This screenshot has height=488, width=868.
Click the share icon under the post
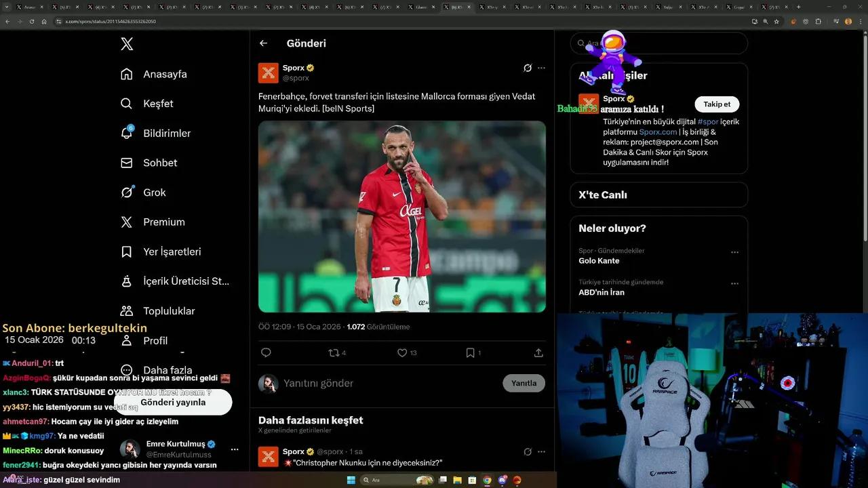tap(538, 352)
